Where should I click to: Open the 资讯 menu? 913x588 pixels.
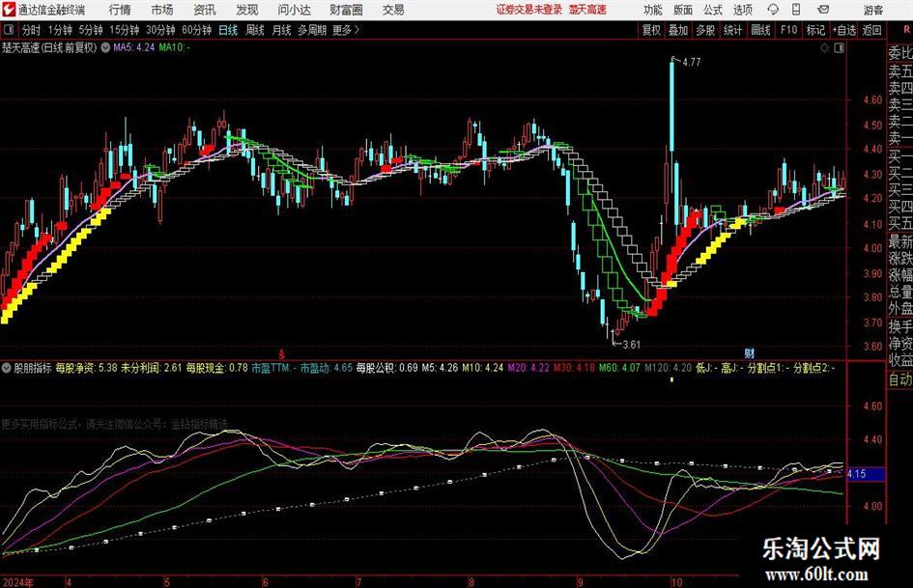coord(205,10)
